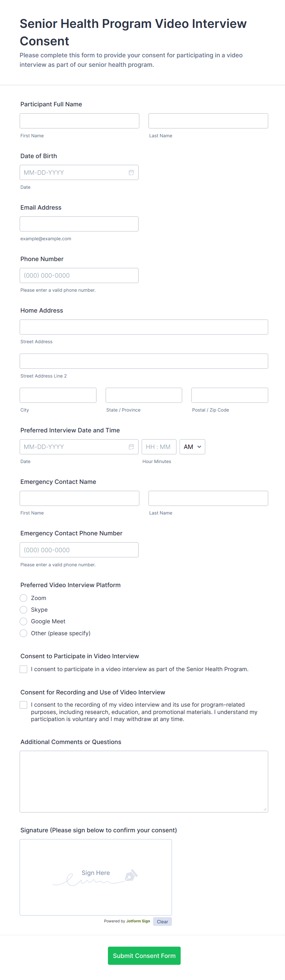Image resolution: width=285 pixels, height=980 pixels.
Task: Open the AM/PM dropdown
Action: 192,446
